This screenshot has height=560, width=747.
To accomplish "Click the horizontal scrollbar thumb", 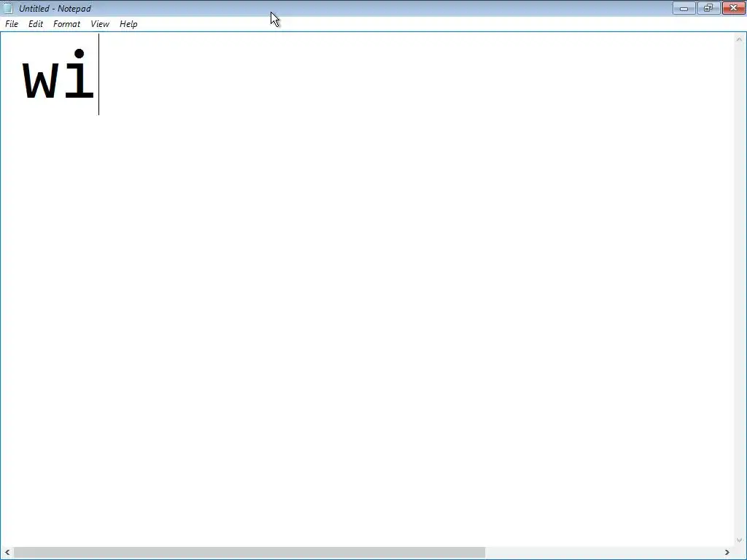I will (249, 553).
